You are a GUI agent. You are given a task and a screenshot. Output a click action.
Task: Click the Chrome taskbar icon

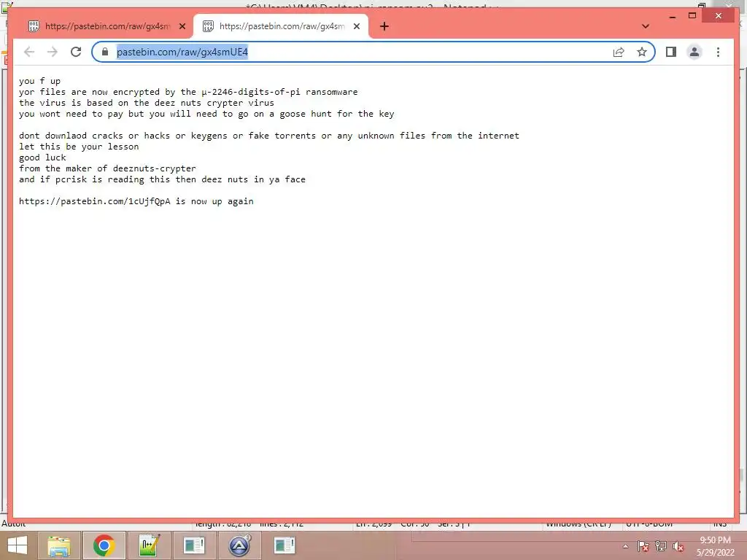104,545
